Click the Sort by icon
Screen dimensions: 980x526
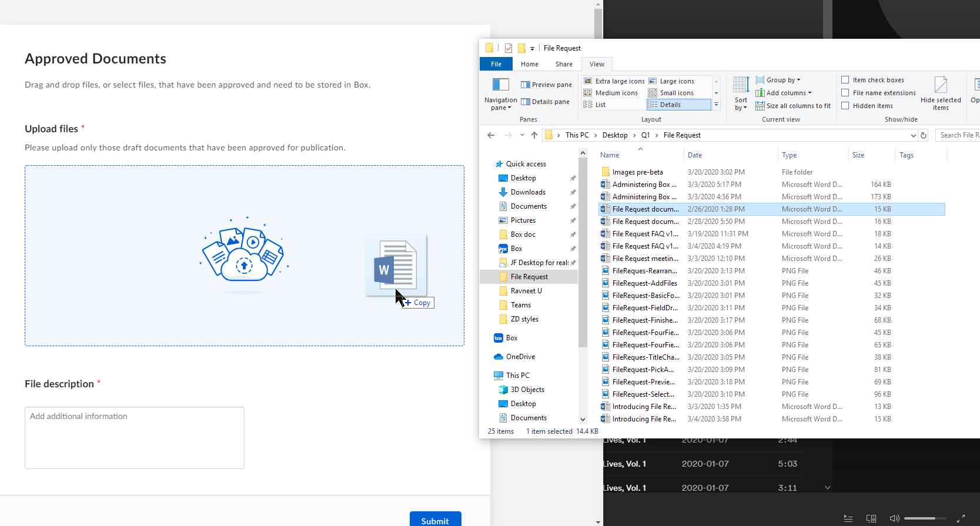[741, 85]
